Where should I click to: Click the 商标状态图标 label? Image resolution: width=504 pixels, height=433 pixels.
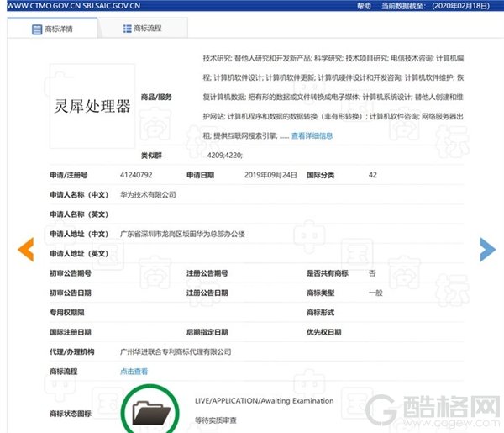coord(71,414)
